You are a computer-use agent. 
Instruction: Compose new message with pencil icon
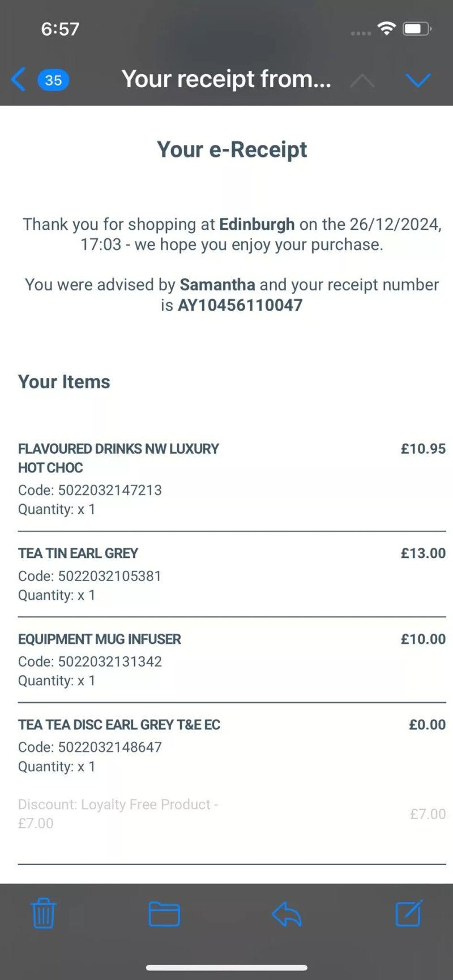409,913
